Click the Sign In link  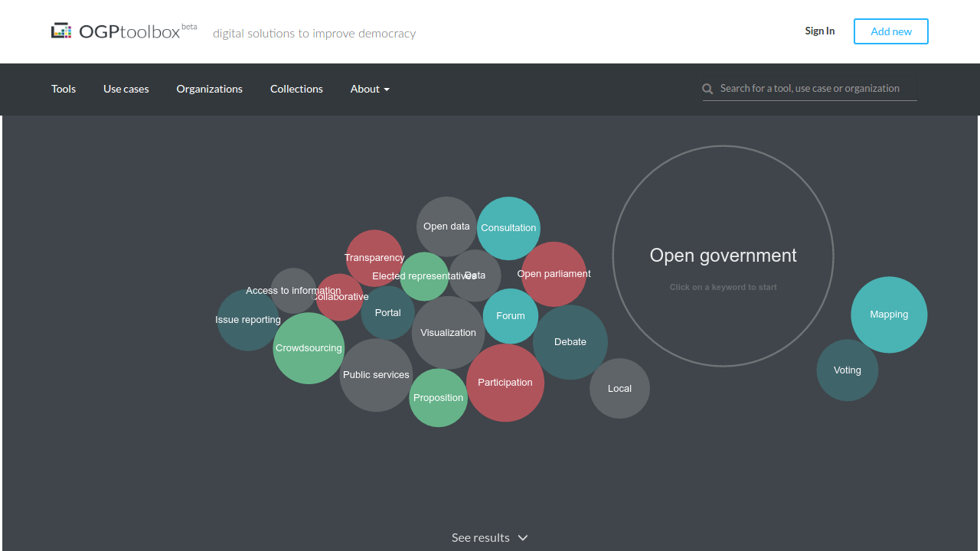820,31
